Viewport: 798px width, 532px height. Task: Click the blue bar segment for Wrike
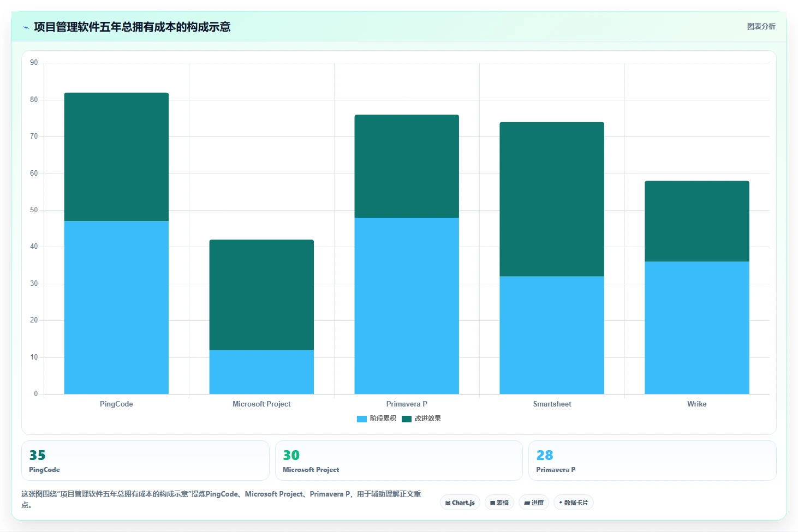pyautogui.click(x=697, y=327)
